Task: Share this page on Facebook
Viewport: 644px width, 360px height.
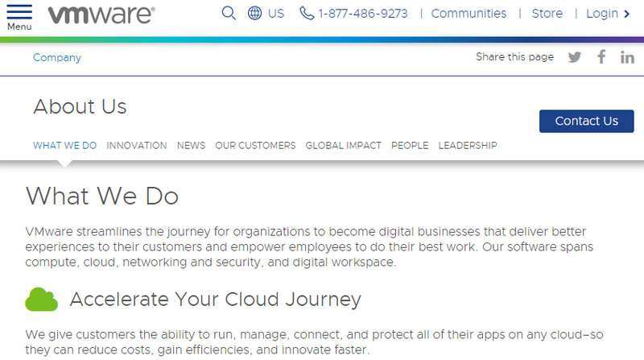Action: click(601, 57)
